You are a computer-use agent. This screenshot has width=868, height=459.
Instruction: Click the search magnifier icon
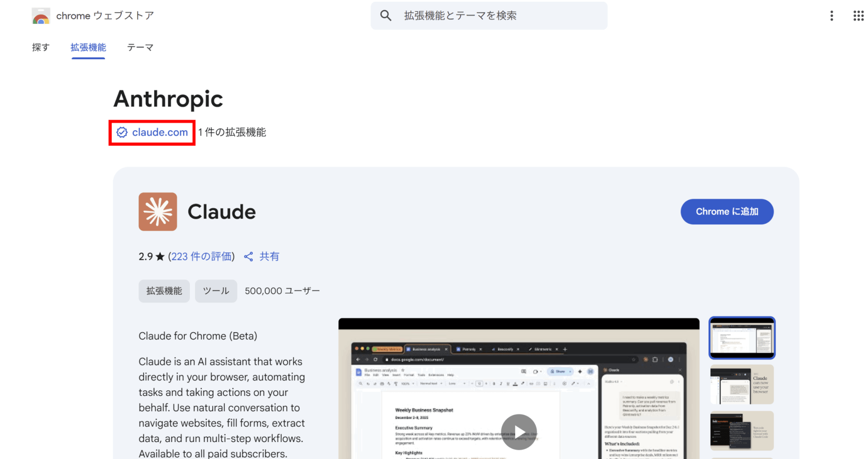[385, 16]
